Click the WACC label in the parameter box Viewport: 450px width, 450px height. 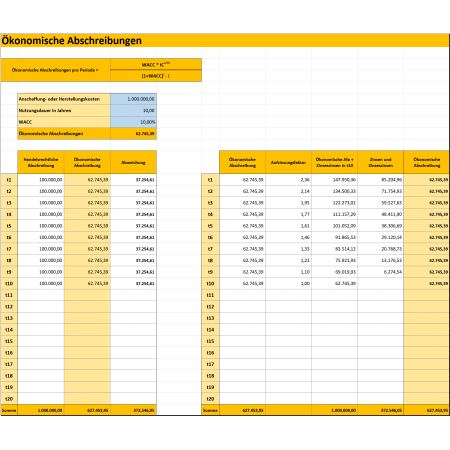click(64, 122)
